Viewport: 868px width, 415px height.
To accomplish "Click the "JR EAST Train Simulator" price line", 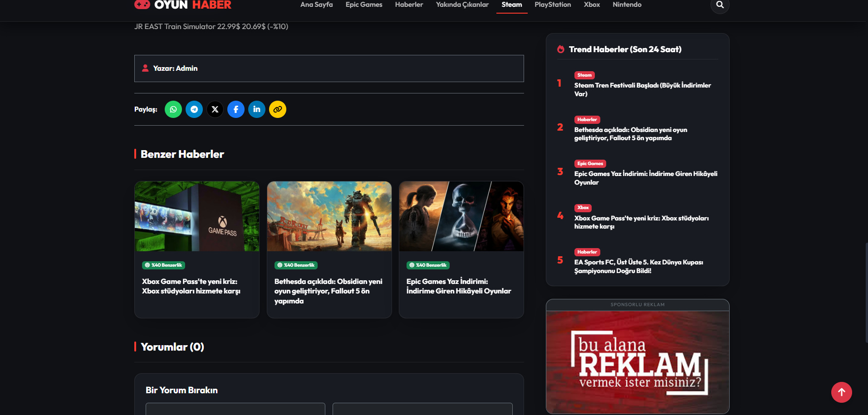I will pyautogui.click(x=211, y=26).
